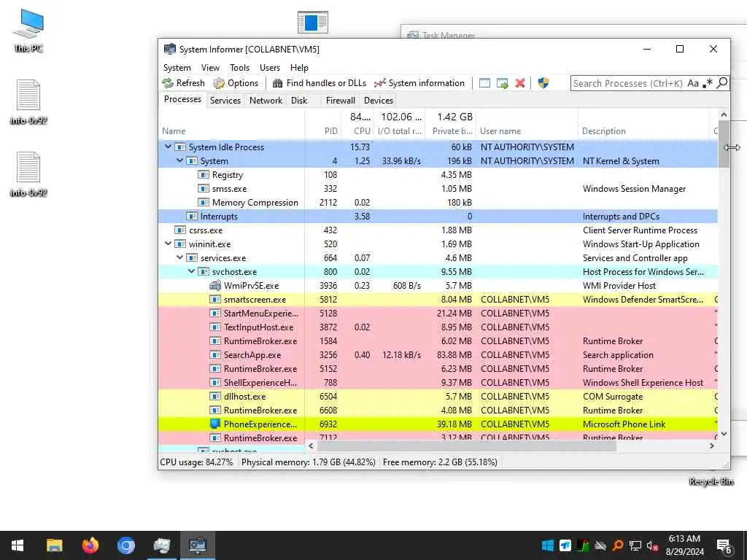The width and height of the screenshot is (747, 560).
Task: Open the Tools menu
Action: click(239, 68)
